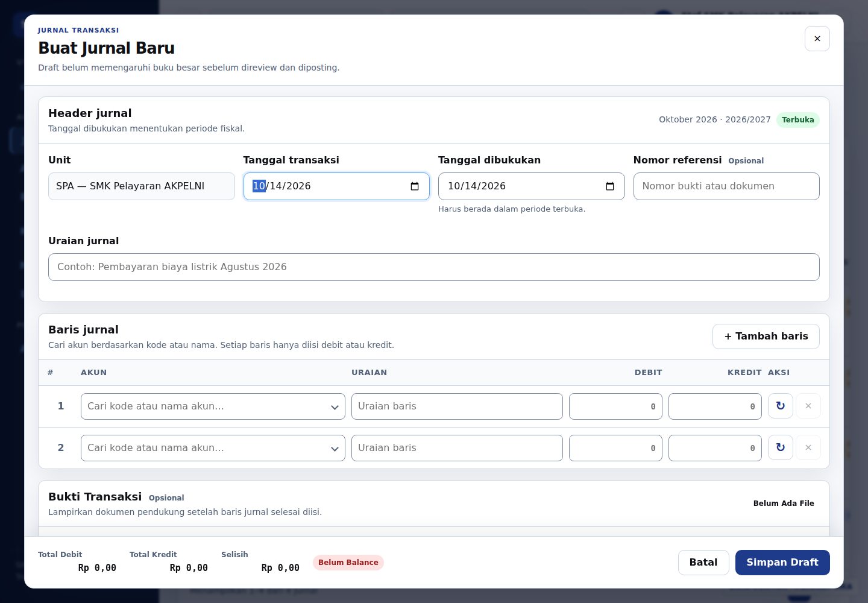
Task: Click the JURNAL TRANSAKSI breadcrumb label
Action: [x=78, y=30]
